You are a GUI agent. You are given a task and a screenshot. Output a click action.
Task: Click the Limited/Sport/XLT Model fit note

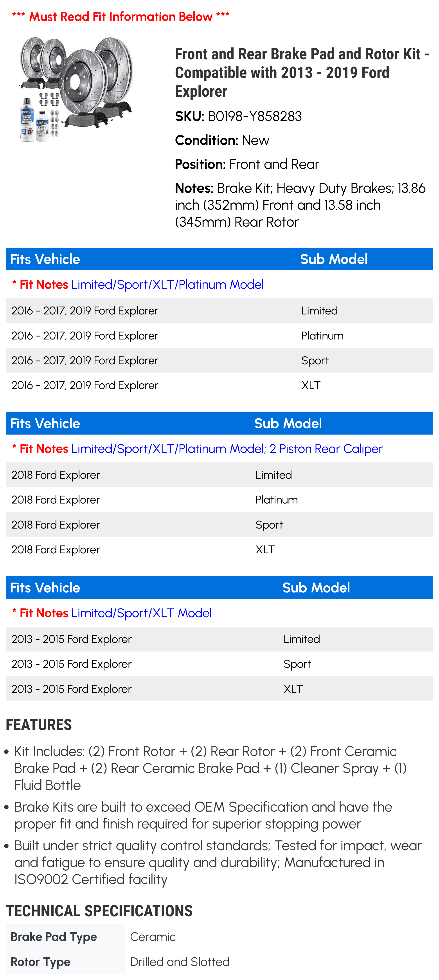point(141,613)
